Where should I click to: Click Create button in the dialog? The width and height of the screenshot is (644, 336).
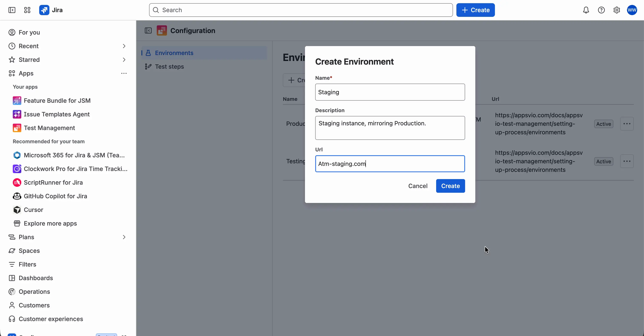[x=450, y=186]
